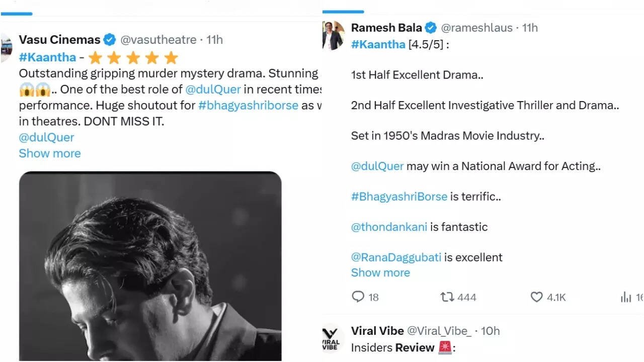Click Vasu Cinemas verified badge
Screen dimensions: 644x362
coord(110,40)
